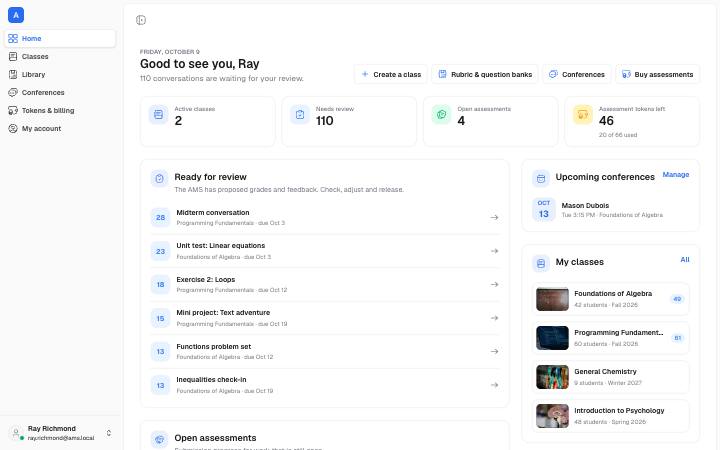
Task: Click the Ready for review header icon
Action: click(159, 178)
